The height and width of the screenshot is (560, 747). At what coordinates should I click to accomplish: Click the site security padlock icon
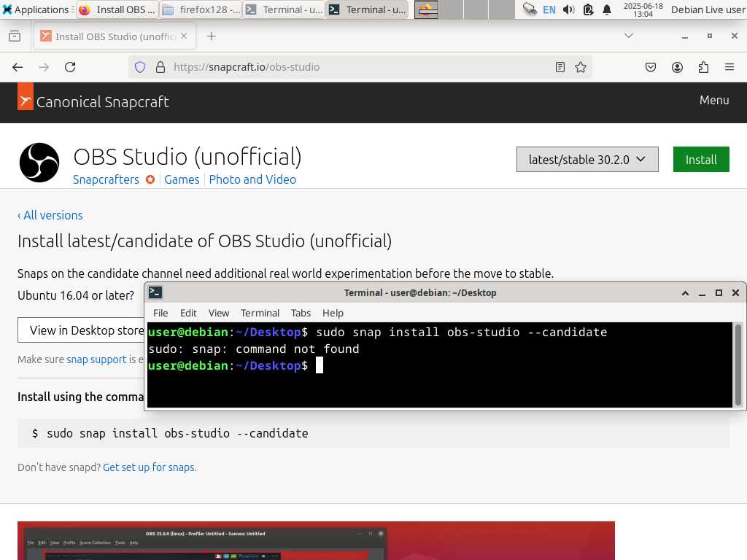click(x=160, y=67)
